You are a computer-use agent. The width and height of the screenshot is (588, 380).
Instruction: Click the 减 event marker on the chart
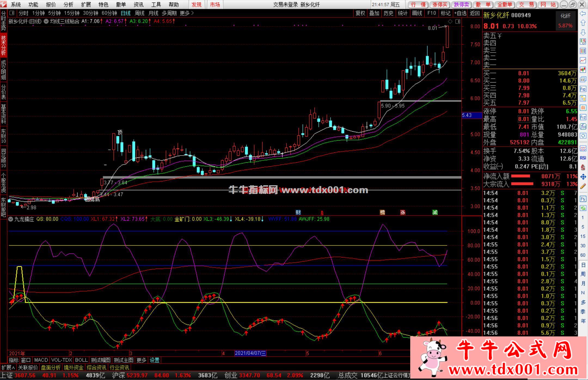coord(435,212)
